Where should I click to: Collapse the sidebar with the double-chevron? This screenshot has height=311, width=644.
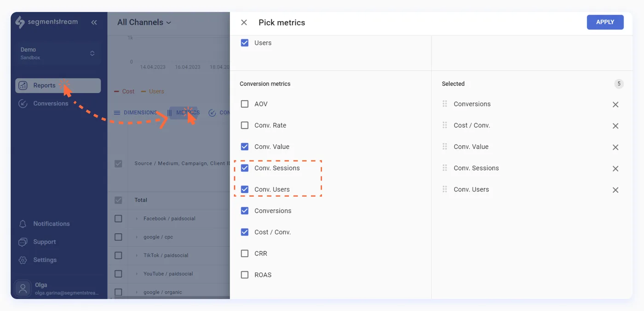94,22
